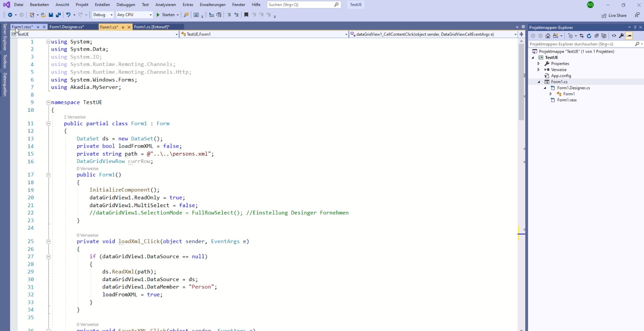This screenshot has width=644, height=331.
Task: Click the search magnifier in Projektmappen-Explorer
Action: pyautogui.click(x=637, y=44)
